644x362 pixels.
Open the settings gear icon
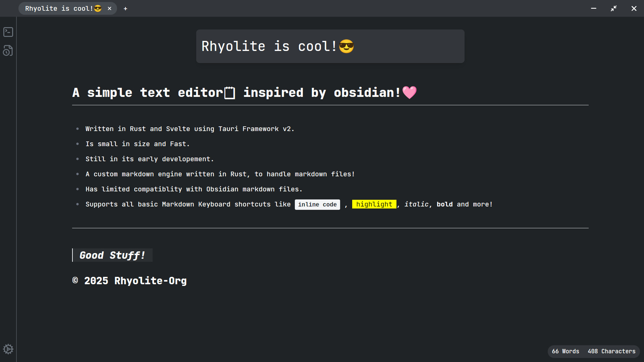pyautogui.click(x=8, y=349)
